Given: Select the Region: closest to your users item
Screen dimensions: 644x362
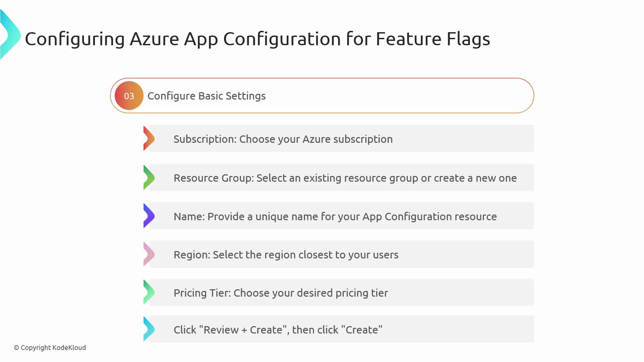Looking at the screenshot, I should click(x=286, y=255).
